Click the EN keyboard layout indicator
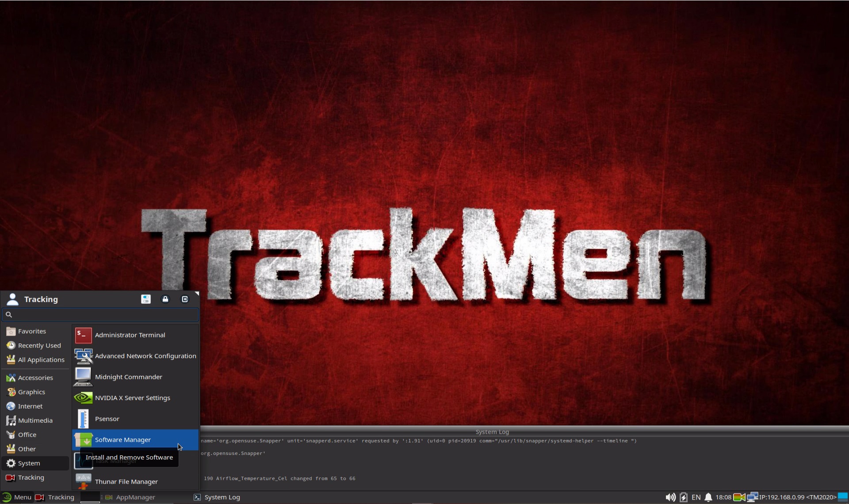The height and width of the screenshot is (504, 849). (x=696, y=497)
